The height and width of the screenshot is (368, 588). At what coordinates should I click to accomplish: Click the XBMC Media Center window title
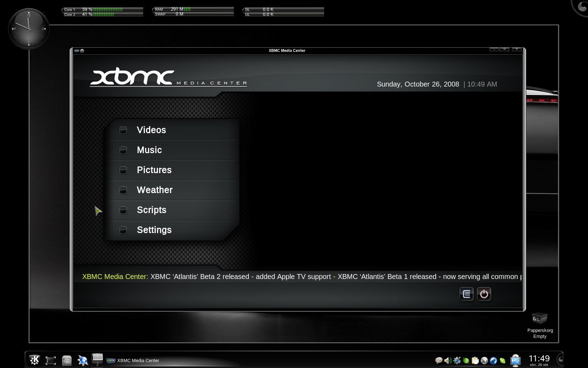[x=287, y=50]
